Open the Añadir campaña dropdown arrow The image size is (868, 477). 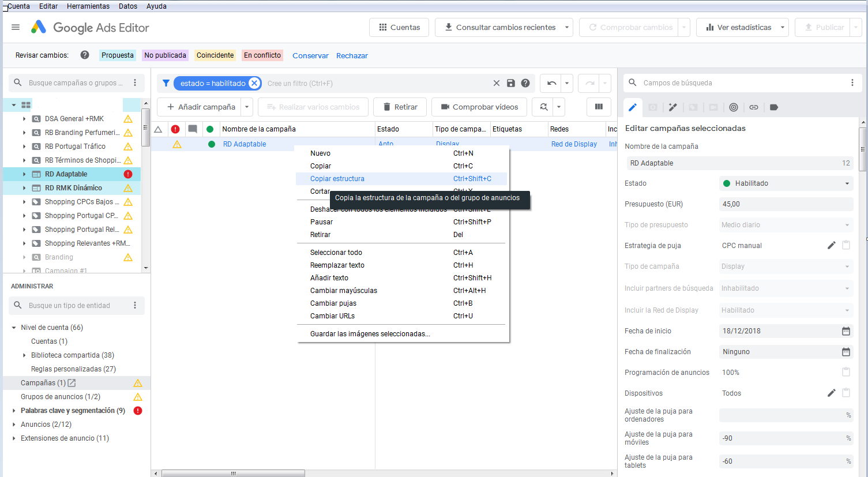(x=247, y=107)
